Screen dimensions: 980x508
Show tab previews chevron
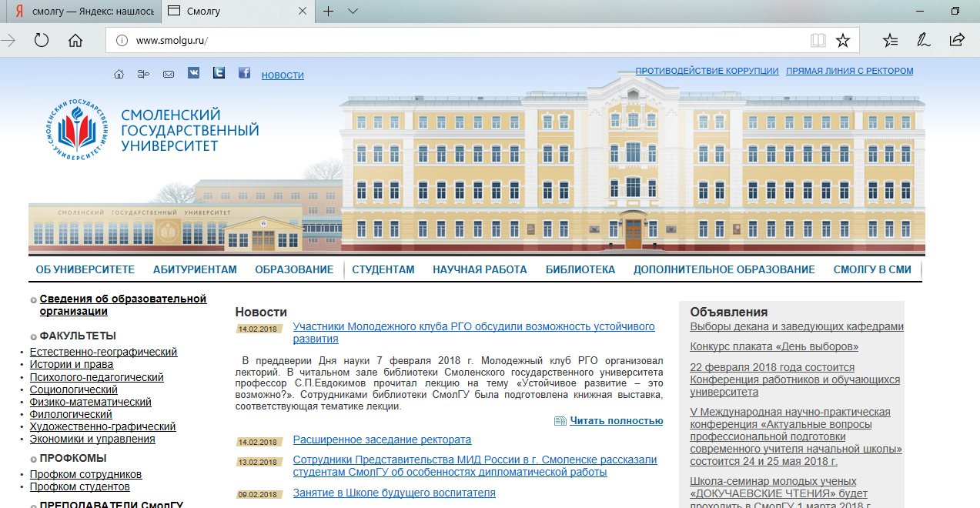coord(353,11)
